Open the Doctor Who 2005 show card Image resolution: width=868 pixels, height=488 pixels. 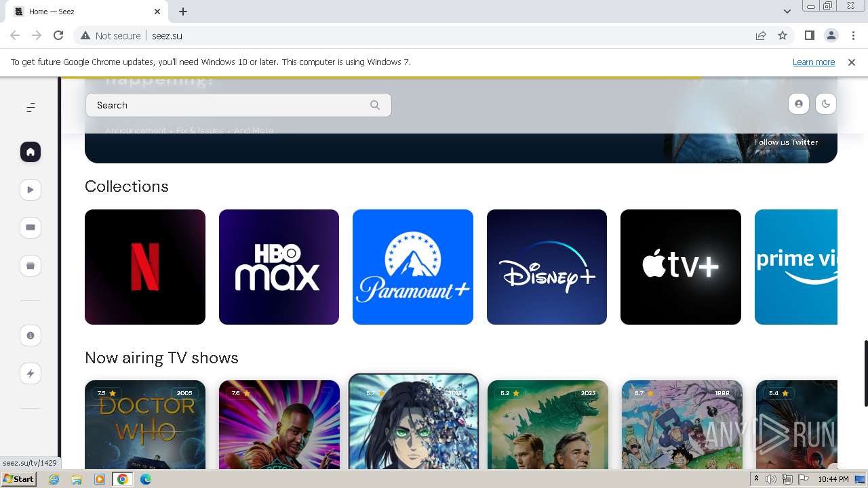[x=145, y=424]
